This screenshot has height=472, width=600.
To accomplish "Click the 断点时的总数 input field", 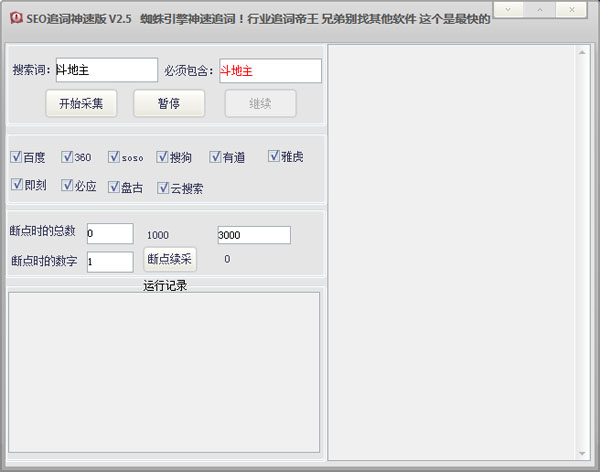I will coord(110,233).
